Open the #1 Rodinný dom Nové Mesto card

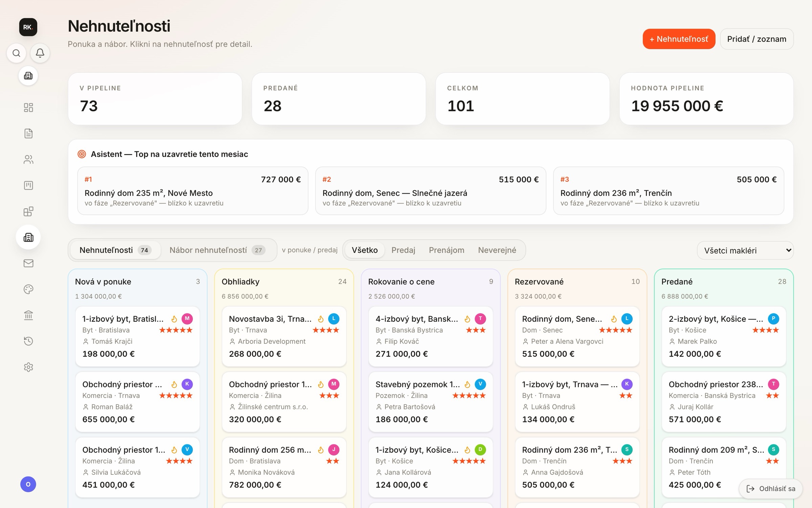(193, 191)
